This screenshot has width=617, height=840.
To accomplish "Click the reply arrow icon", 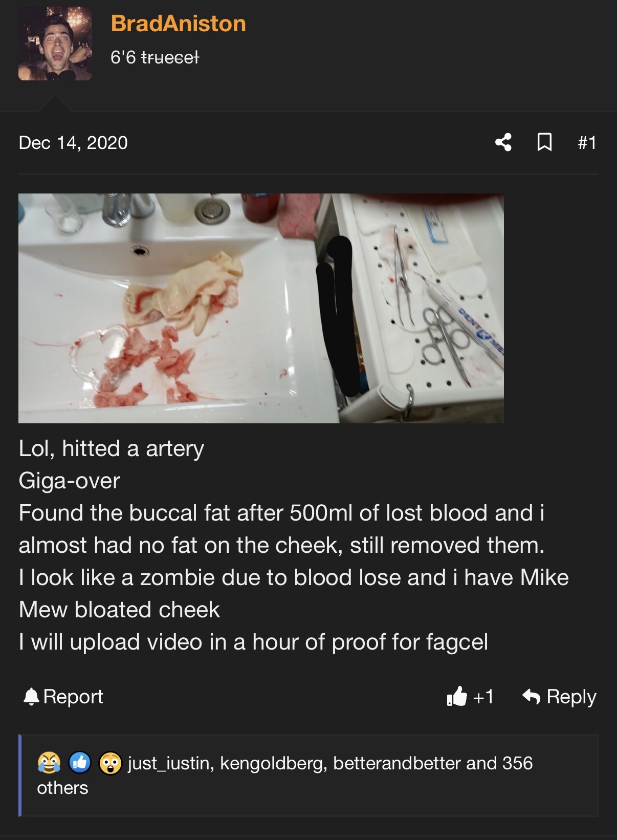I will [532, 697].
